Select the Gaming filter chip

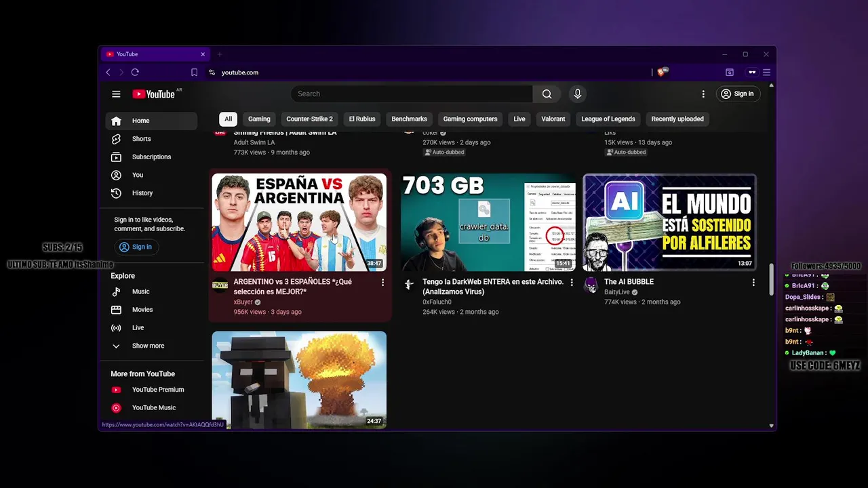[259, 119]
